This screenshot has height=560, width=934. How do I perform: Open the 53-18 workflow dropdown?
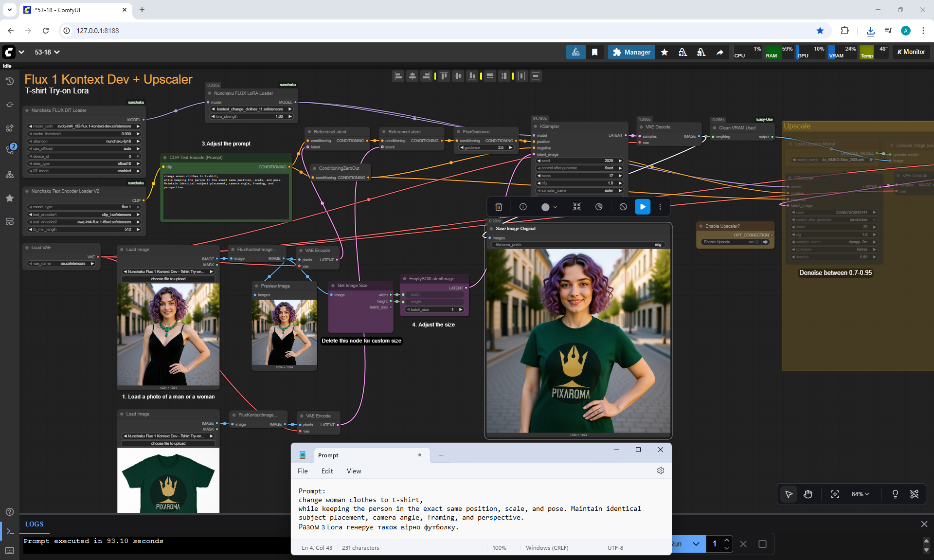[x=47, y=52]
